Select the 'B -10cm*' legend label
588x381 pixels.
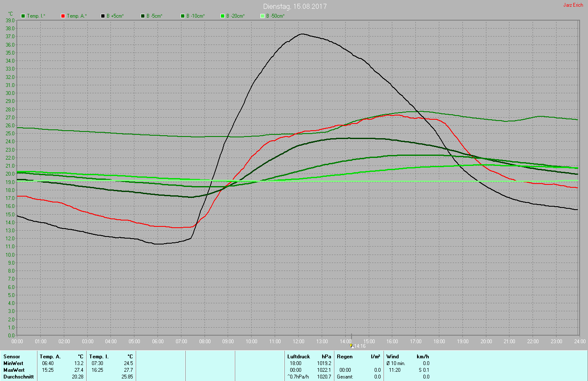tap(196, 16)
